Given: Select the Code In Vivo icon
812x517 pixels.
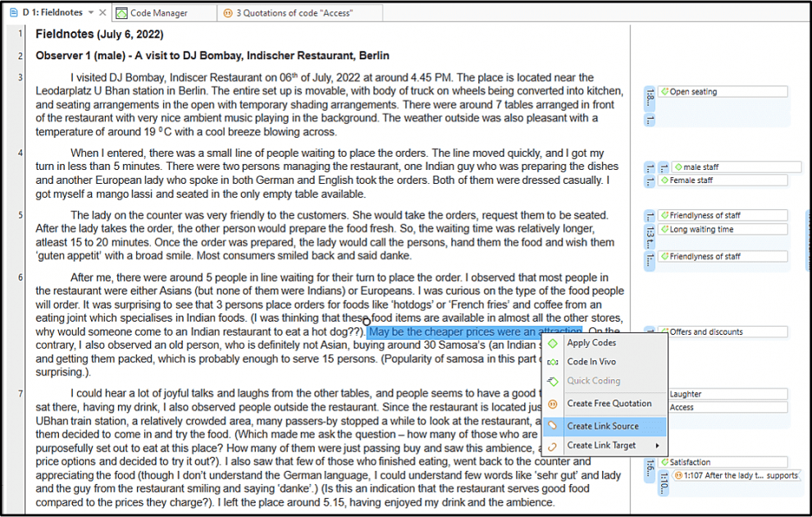Looking at the screenshot, I should [x=553, y=361].
